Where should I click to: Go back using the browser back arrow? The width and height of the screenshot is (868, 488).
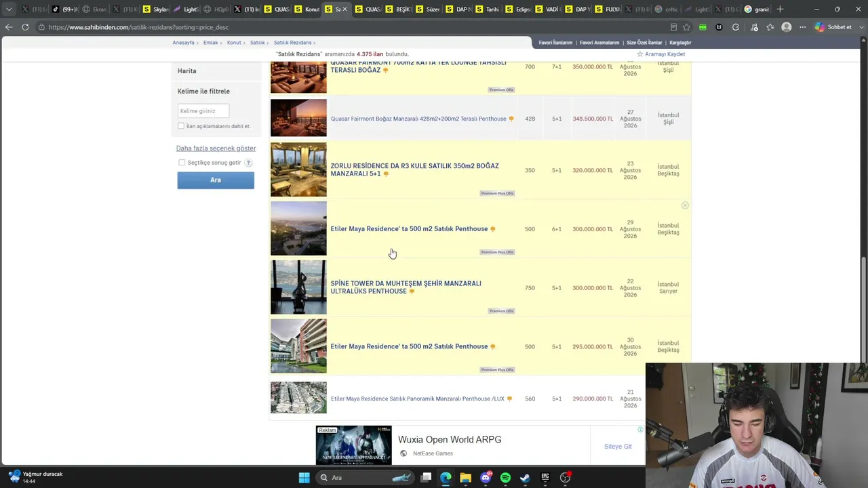coord(9,27)
